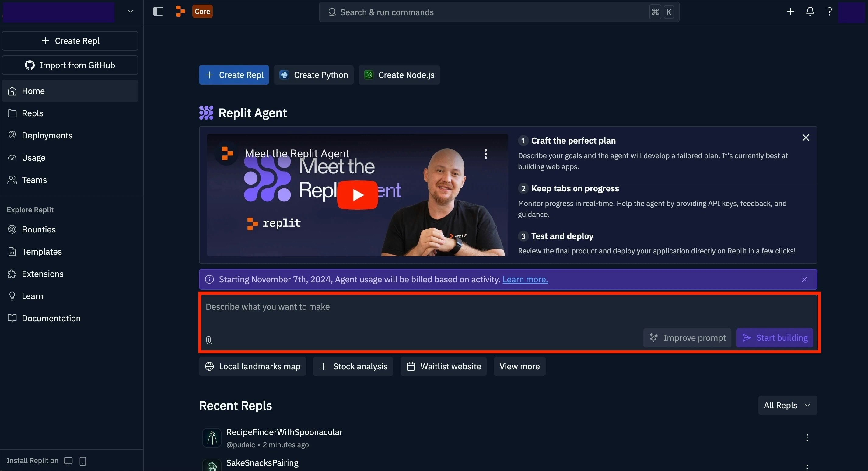868x471 pixels.
Task: Install Replit mobile app icon
Action: [x=83, y=461]
